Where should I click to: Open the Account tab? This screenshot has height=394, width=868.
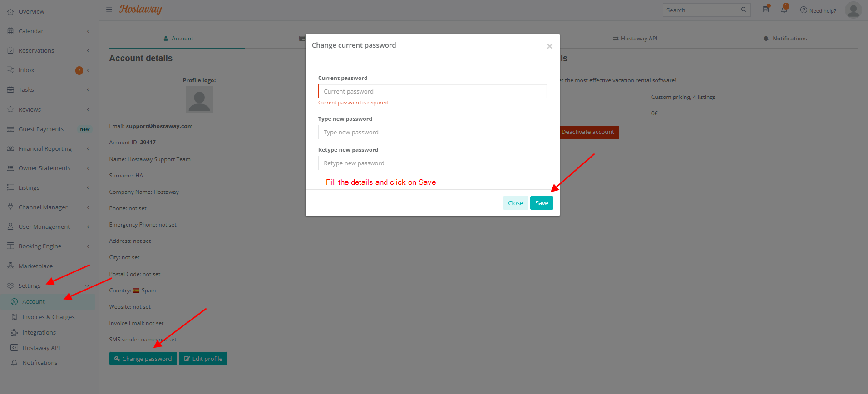tap(178, 39)
